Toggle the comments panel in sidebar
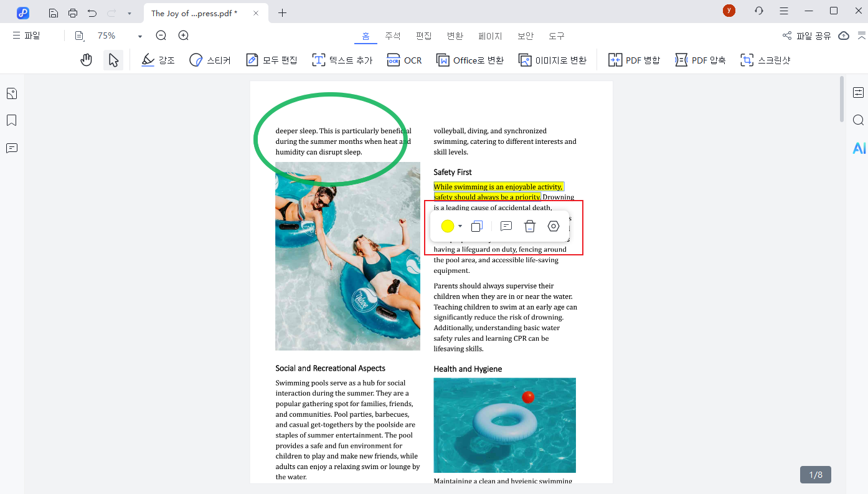868x494 pixels. coord(11,148)
